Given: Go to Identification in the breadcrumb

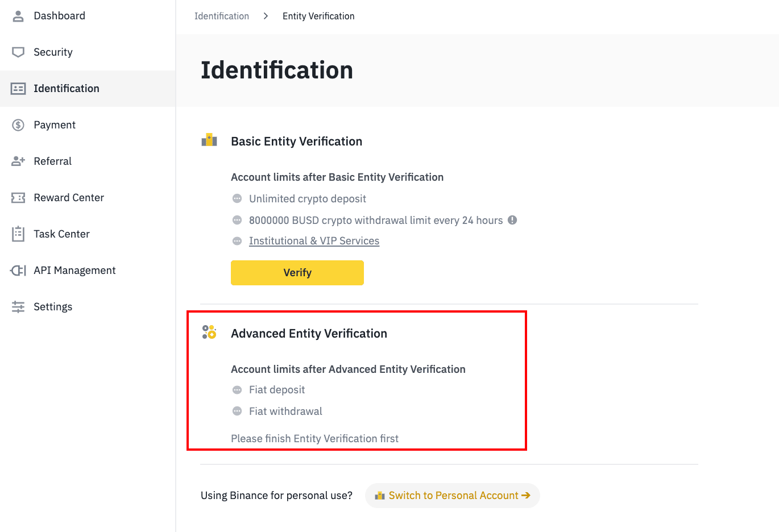Looking at the screenshot, I should 222,16.
